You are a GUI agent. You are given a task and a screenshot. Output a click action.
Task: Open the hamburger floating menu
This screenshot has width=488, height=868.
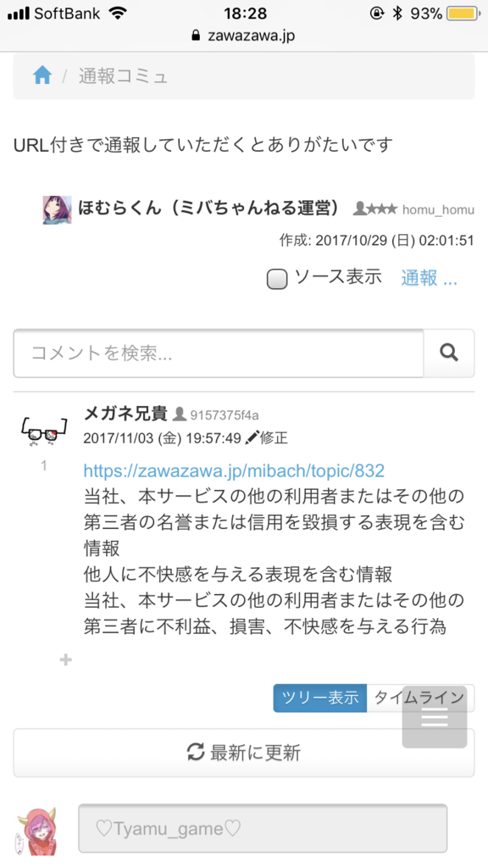(435, 717)
